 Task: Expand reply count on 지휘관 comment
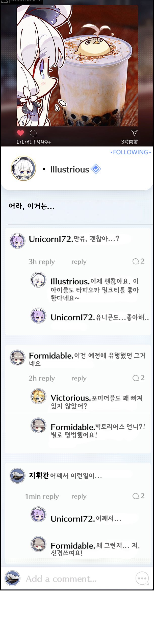(139, 496)
